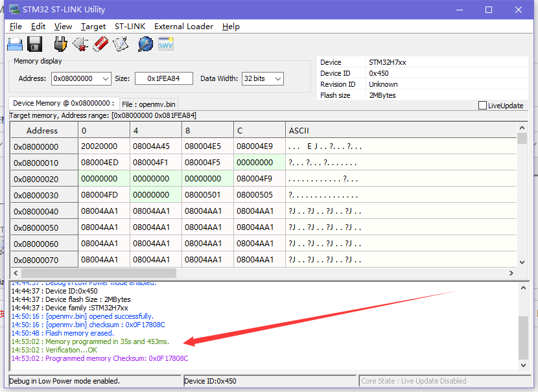Viewport: 538px width, 392px height.
Task: Click the column header labeled C
Action: [x=259, y=130]
